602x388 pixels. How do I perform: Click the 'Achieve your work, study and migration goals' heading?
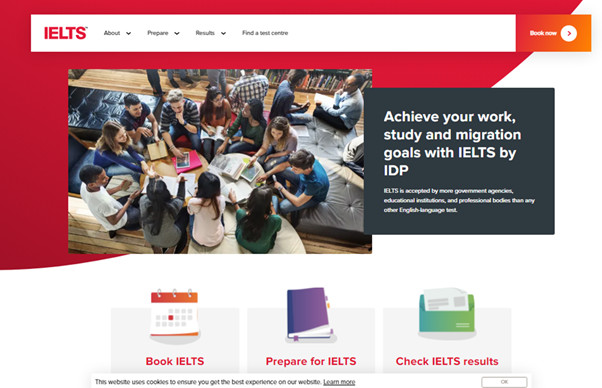click(452, 143)
